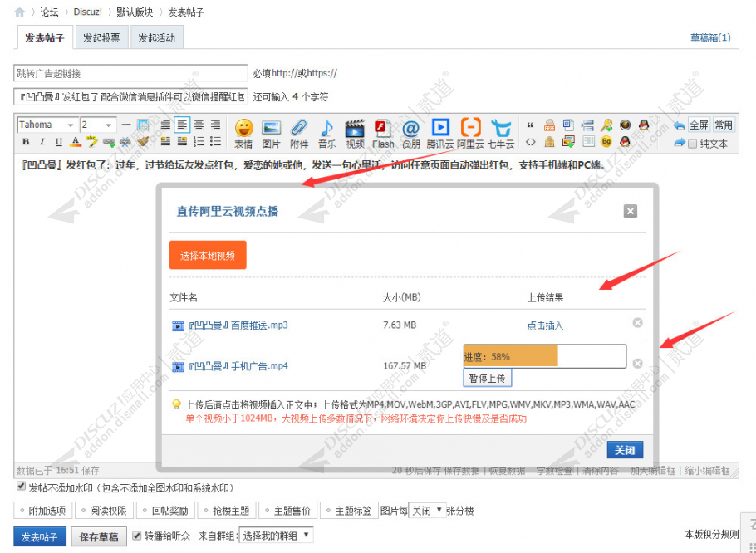Click the 选择本地视频 button
Viewport: 756px width, 553px height.
click(207, 256)
